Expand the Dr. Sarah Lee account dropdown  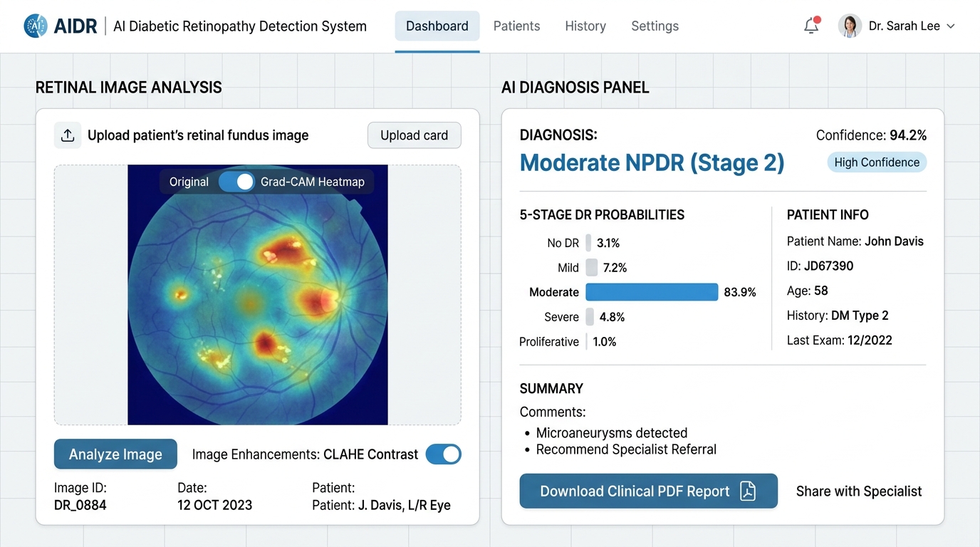pos(950,26)
